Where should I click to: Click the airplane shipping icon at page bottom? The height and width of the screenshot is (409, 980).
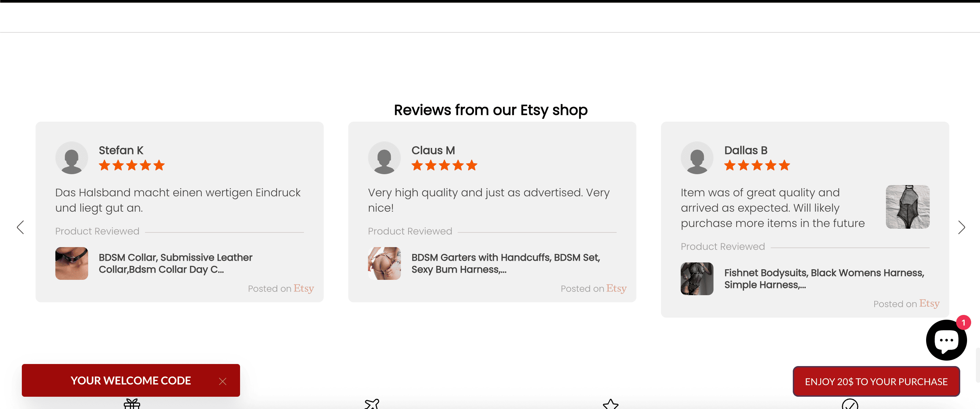372,404
